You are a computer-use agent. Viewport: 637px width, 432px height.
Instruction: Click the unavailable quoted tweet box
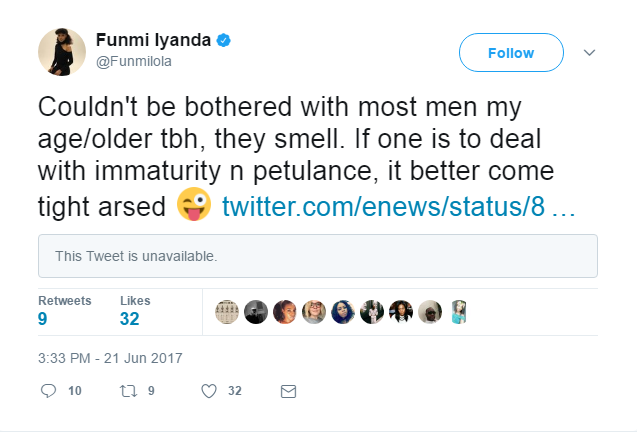[317, 256]
